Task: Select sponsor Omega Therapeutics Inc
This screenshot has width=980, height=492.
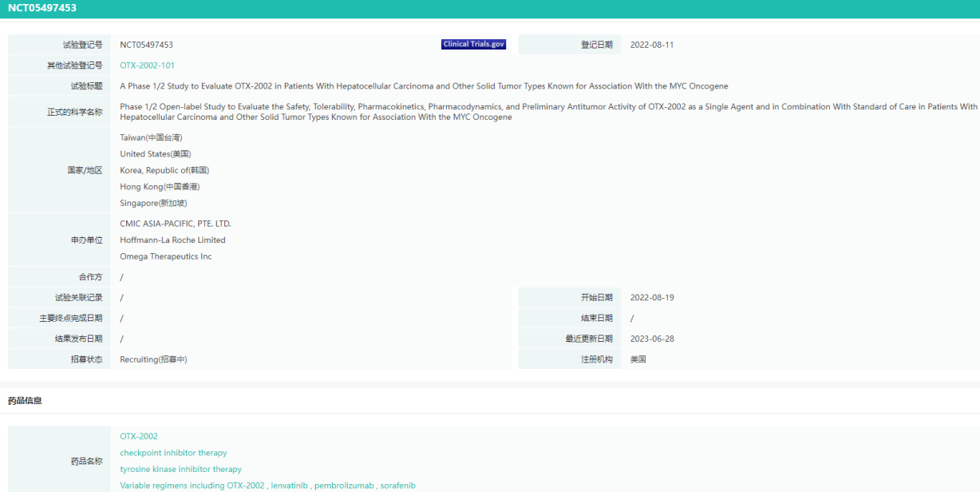Action: click(166, 257)
